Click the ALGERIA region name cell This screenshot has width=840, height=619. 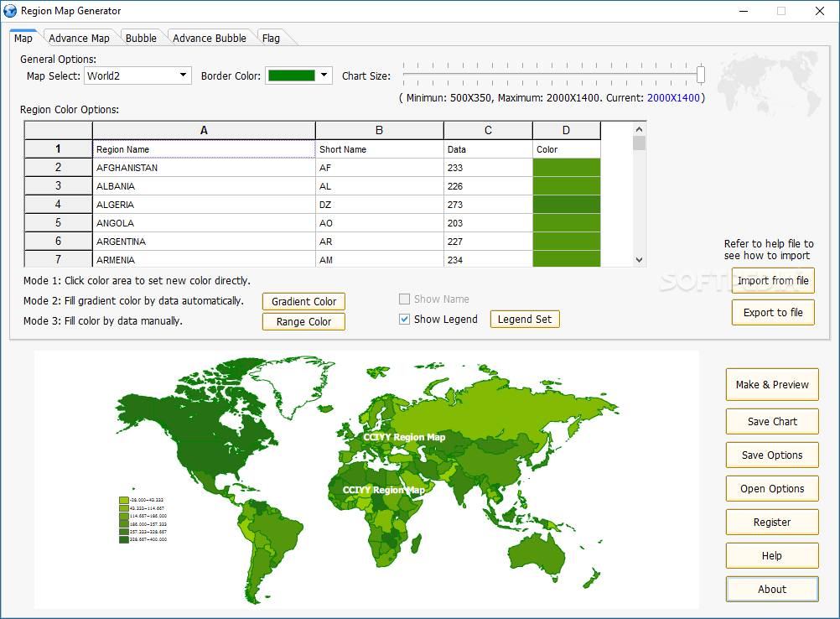pos(204,204)
